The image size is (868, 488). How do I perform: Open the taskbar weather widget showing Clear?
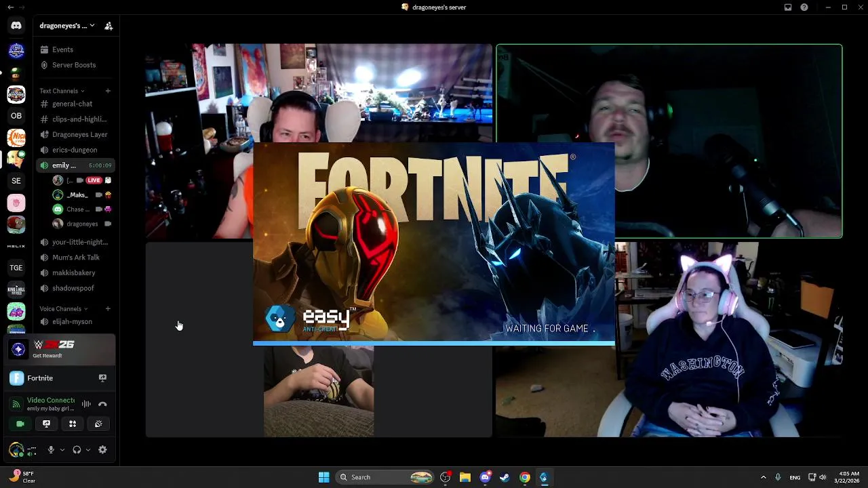[x=22, y=477]
